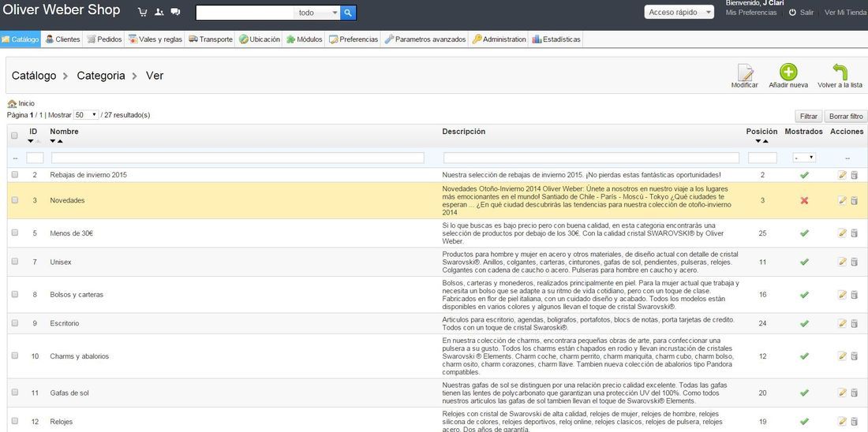Click the Filtrar button
The height and width of the screenshot is (432, 868).
808,117
